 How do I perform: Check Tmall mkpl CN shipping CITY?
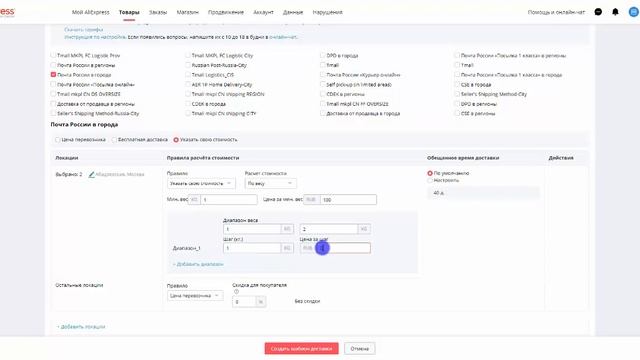[188, 113]
